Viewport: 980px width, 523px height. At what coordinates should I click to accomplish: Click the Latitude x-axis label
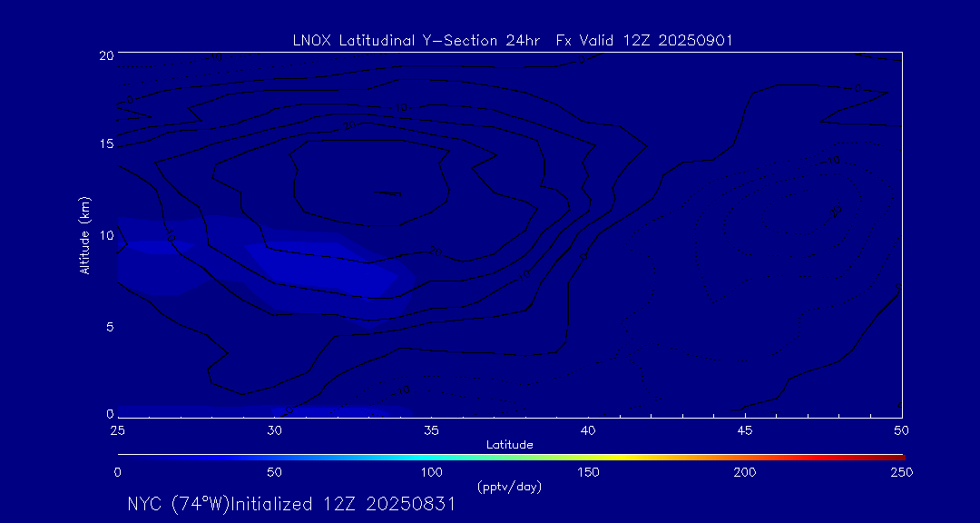point(509,444)
